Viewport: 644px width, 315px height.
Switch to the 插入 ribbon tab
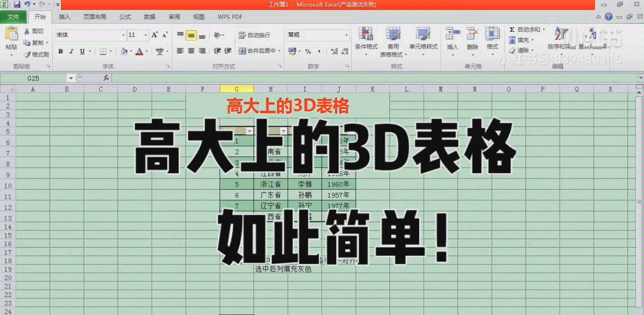click(64, 17)
